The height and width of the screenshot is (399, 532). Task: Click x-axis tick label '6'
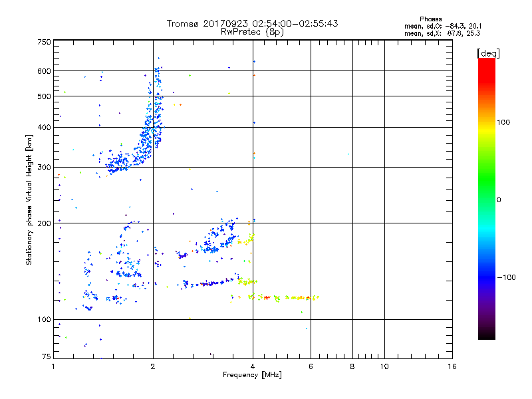(311, 366)
